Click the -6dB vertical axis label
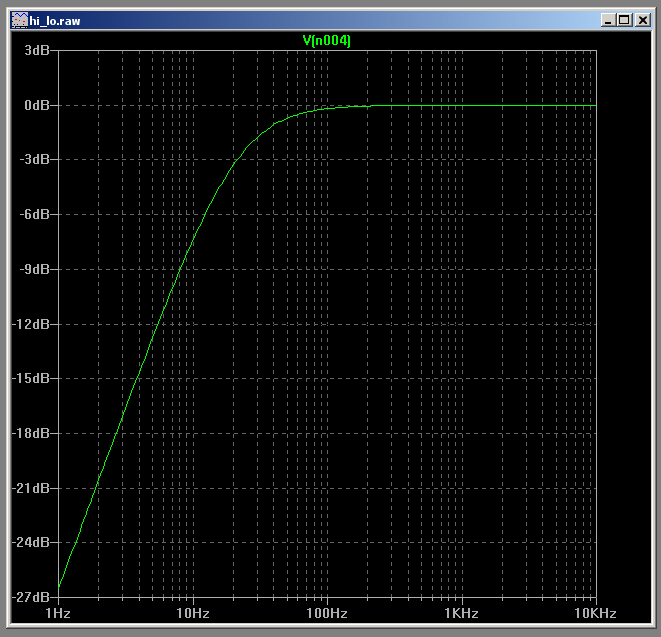Viewport: 661px width, 637px height. click(36, 215)
